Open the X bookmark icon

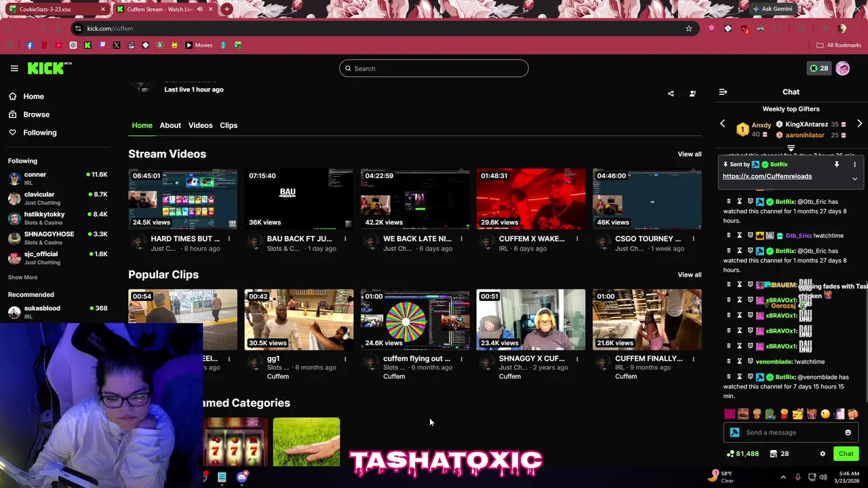[x=117, y=45]
